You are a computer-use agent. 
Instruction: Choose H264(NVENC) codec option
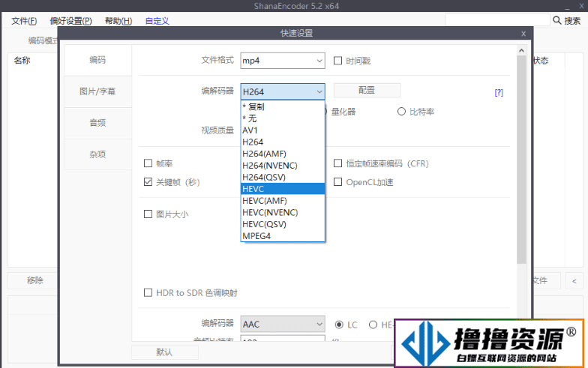pos(282,166)
